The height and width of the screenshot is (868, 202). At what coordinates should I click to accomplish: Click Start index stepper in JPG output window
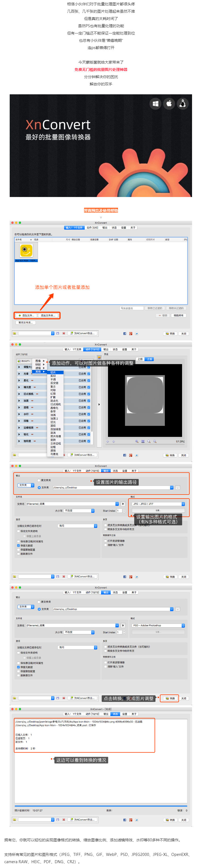pos(124,511)
